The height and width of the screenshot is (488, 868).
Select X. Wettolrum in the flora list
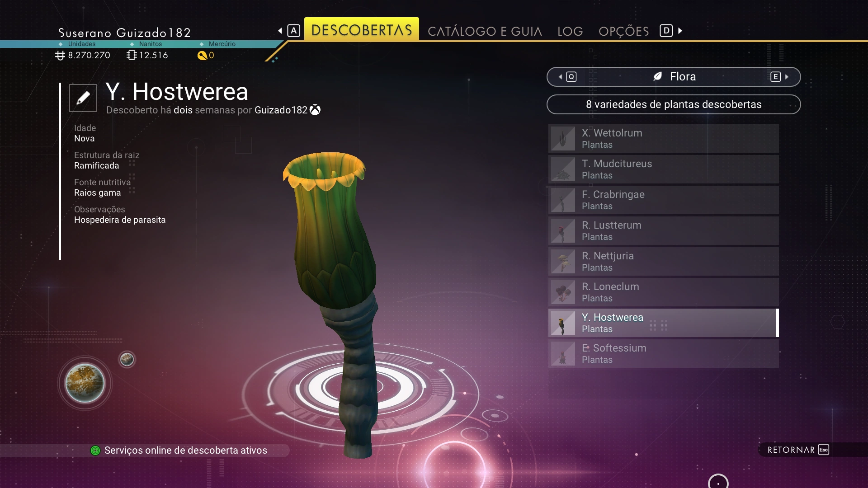tap(663, 139)
